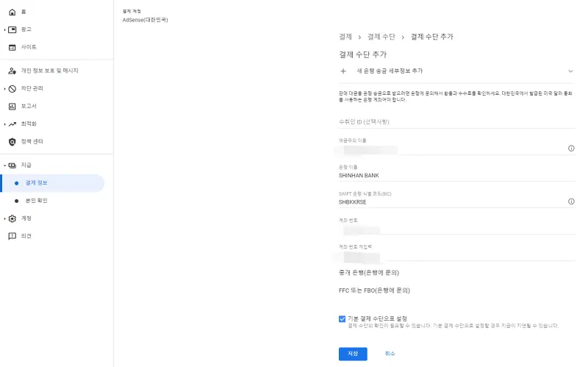
Task: Click info icon beside SWIFT BIC field
Action: point(571,202)
